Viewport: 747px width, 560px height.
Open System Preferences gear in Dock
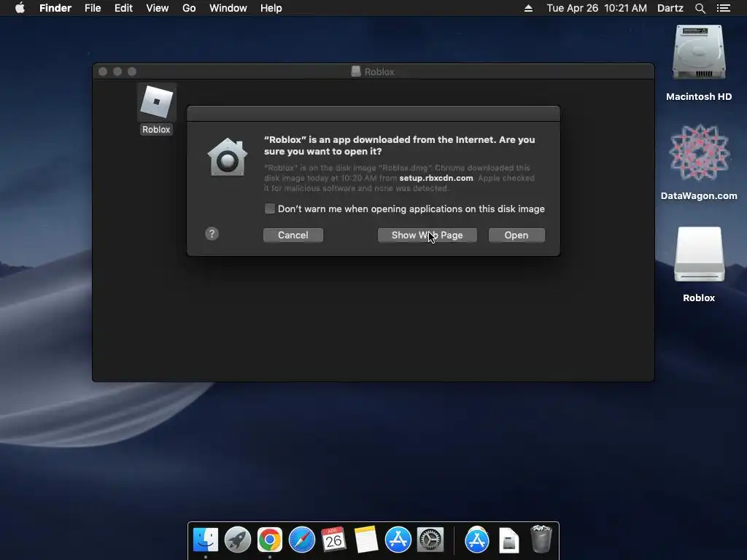[x=430, y=540]
